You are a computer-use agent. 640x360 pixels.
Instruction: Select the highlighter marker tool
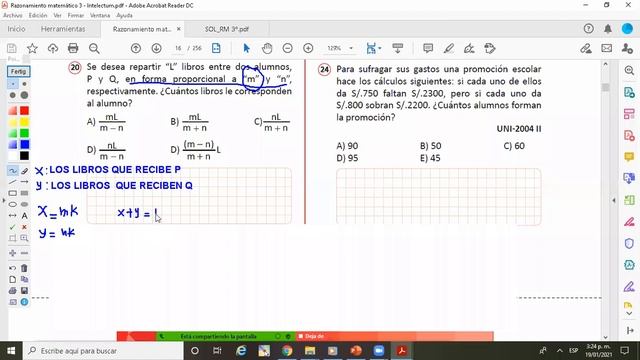click(24, 171)
